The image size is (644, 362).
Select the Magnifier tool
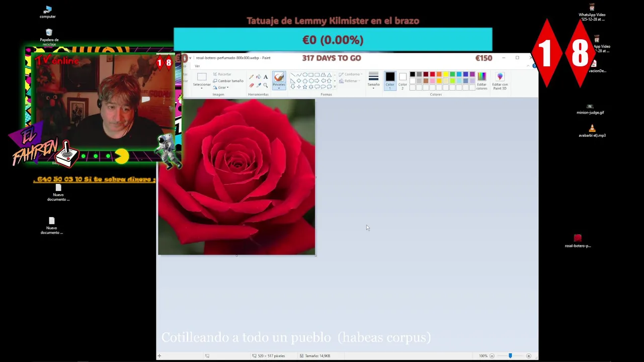click(x=266, y=85)
